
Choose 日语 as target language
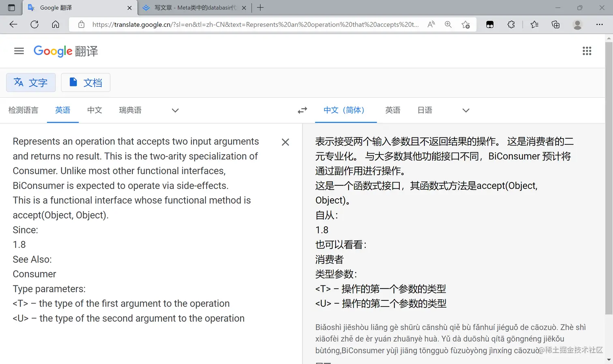click(425, 110)
